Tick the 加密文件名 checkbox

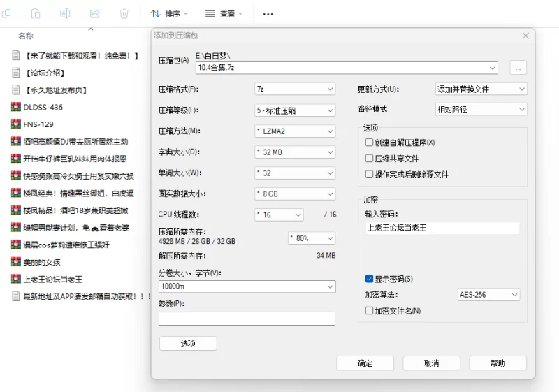click(x=370, y=311)
